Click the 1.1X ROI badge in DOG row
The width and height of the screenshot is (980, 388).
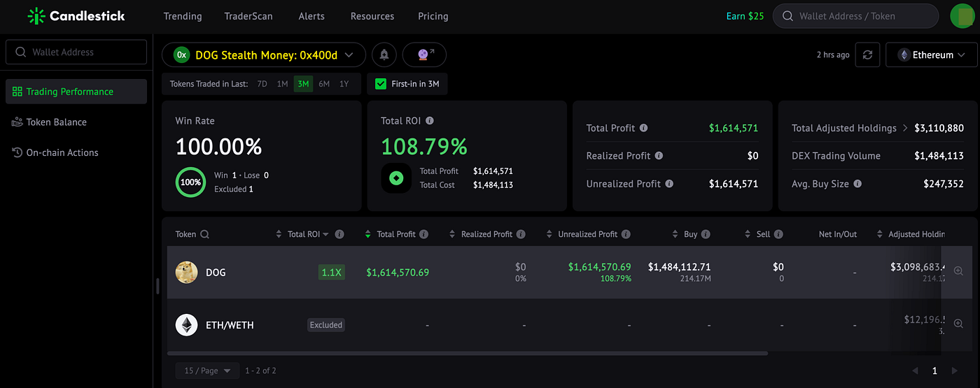point(331,272)
